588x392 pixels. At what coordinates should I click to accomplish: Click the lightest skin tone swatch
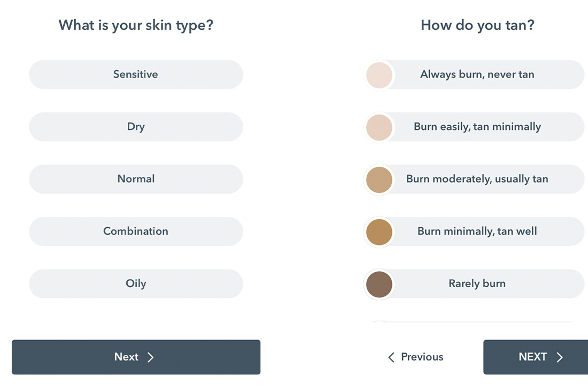(x=380, y=75)
